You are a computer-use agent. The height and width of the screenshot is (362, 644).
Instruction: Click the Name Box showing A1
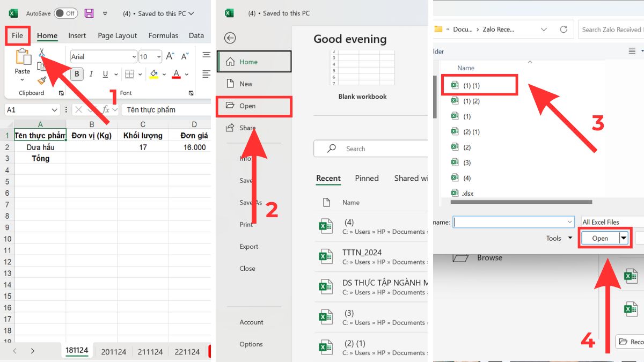tap(32, 110)
